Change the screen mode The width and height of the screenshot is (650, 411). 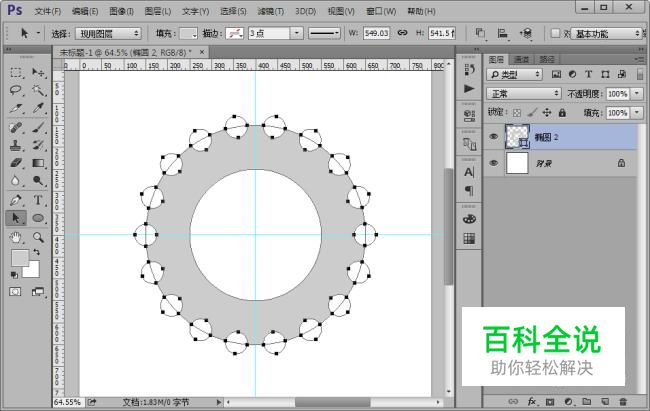coord(38,292)
